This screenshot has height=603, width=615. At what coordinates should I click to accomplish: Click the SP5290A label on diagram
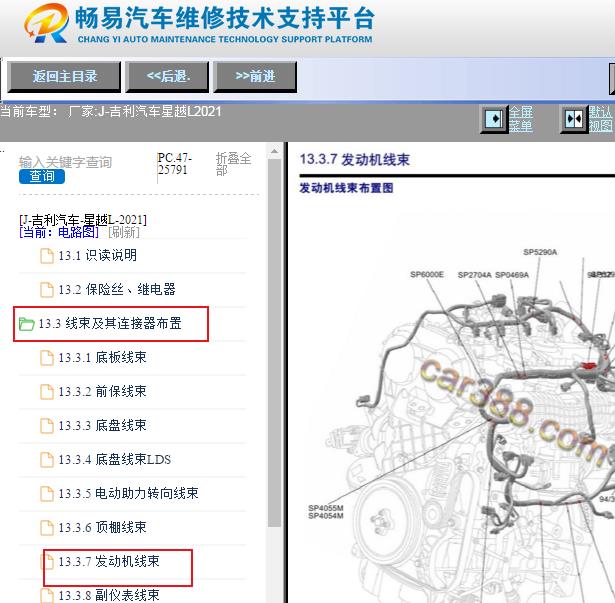pyautogui.click(x=540, y=252)
